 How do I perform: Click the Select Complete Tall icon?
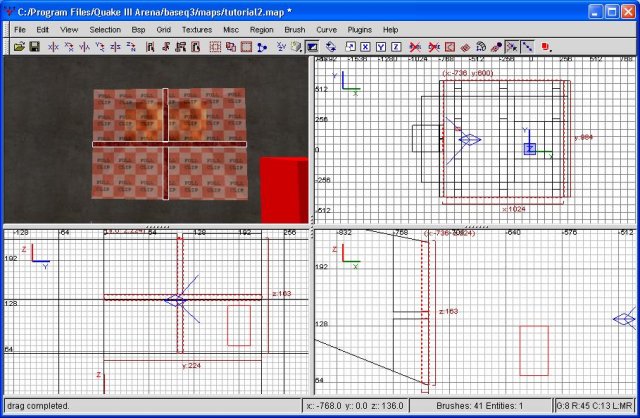[150, 47]
